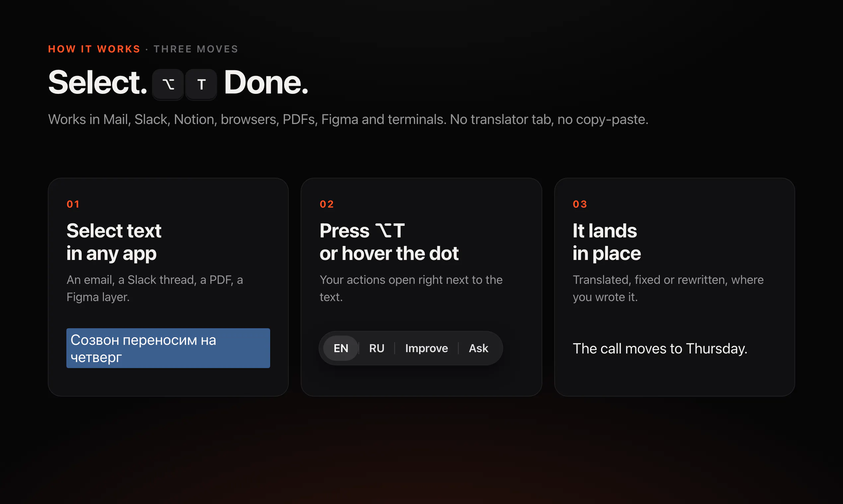This screenshot has height=504, width=843.
Task: Click 'Translated, fixed or rewritten' description
Action: (x=668, y=288)
